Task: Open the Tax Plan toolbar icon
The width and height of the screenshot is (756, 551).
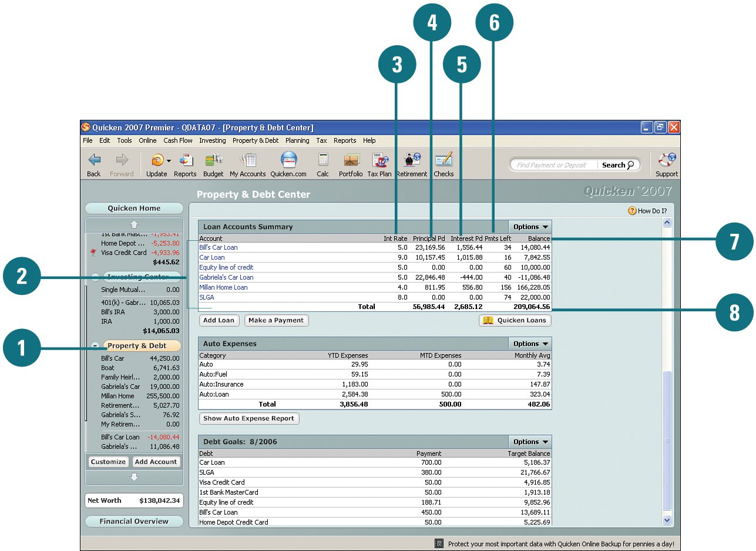Action: [379, 160]
